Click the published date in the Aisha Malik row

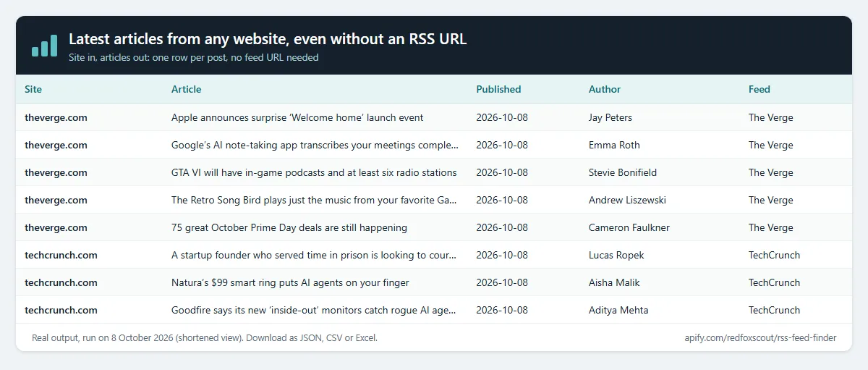pos(502,282)
